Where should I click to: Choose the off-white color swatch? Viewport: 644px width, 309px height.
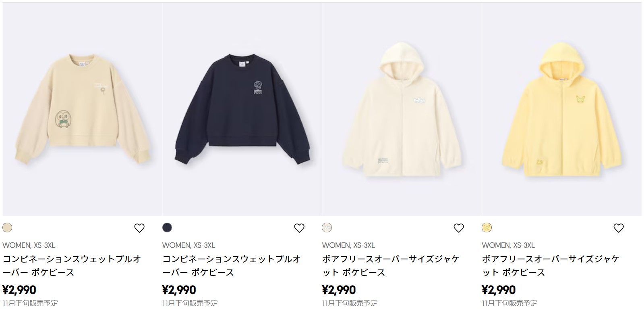[327, 228]
